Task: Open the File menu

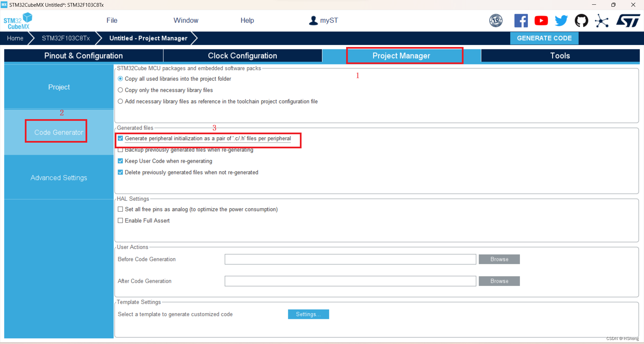Action: pyautogui.click(x=112, y=20)
